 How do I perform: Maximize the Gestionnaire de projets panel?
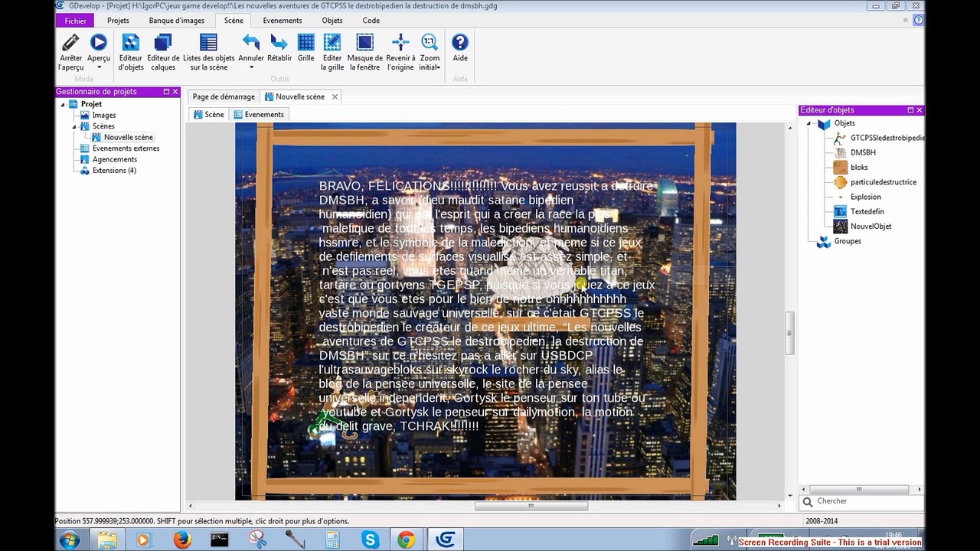point(166,92)
